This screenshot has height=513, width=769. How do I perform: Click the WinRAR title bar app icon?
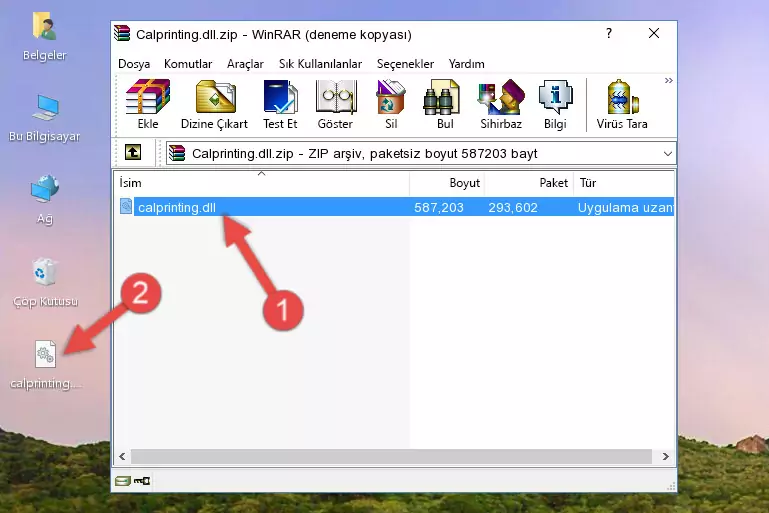pos(122,34)
